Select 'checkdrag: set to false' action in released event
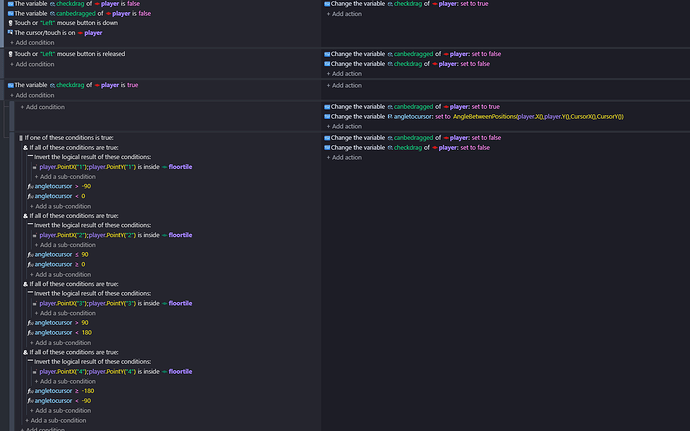The width and height of the screenshot is (690, 431). point(407,64)
